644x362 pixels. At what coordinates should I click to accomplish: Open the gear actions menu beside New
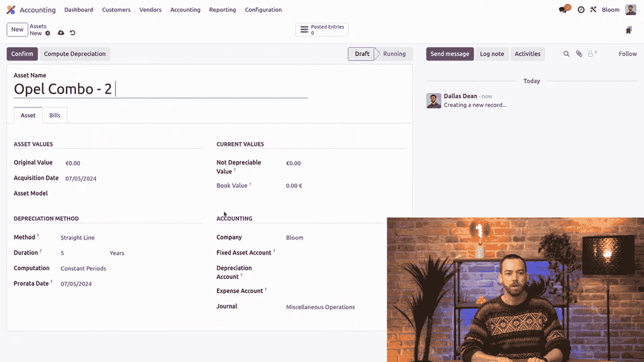[48, 33]
